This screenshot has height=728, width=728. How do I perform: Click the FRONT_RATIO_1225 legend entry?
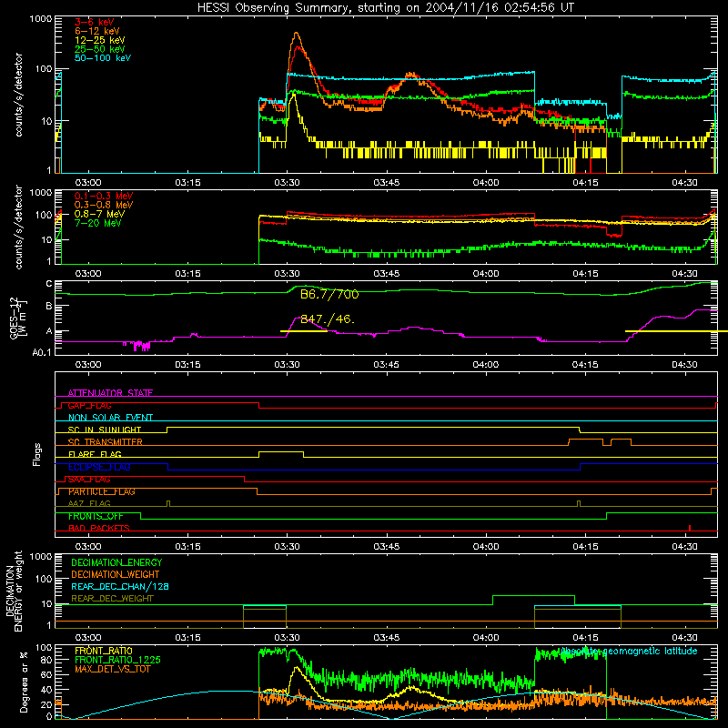click(x=118, y=660)
